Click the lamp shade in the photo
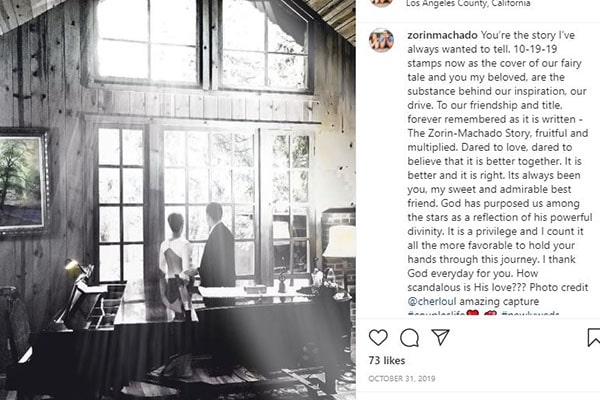600x400 pixels. 339,241
